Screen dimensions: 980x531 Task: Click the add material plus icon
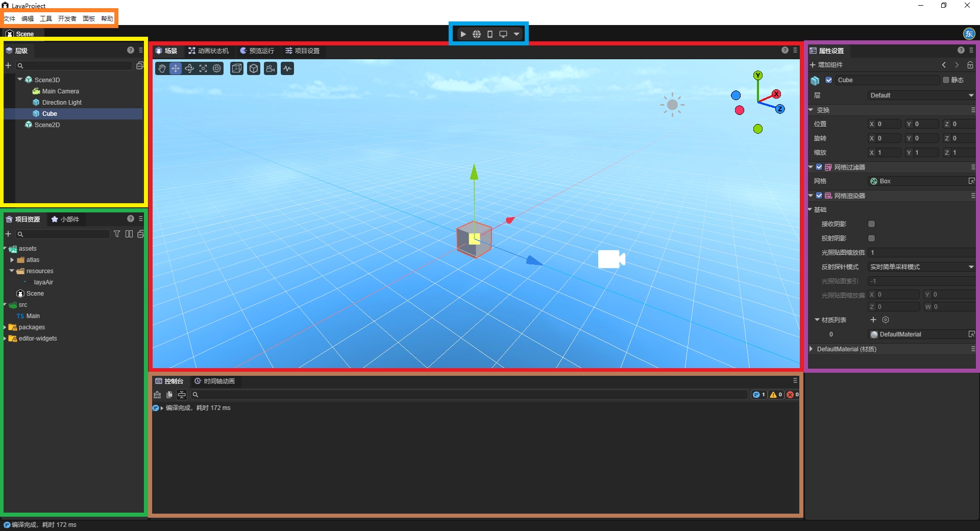(x=873, y=320)
